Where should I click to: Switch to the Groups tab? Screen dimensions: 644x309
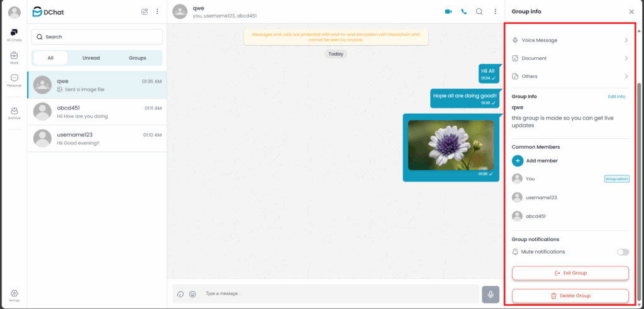pos(137,58)
